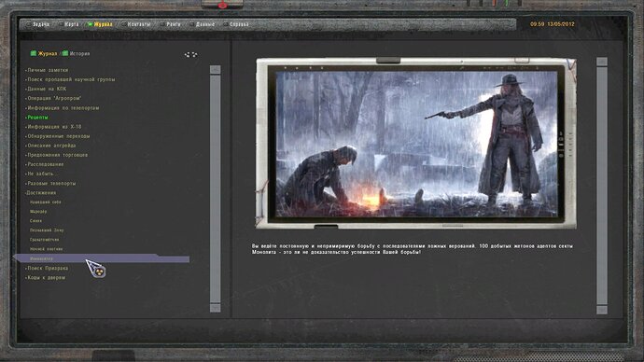
Task: Click the description panel scrollbar down arrow
Action: 602,310
